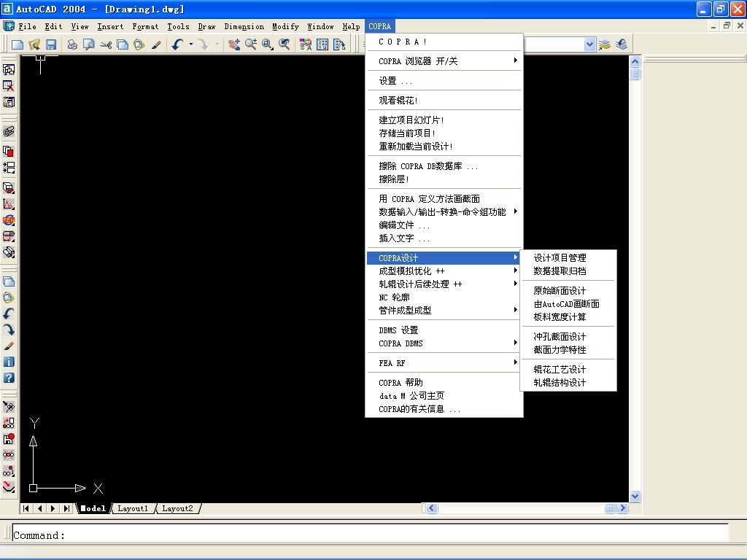Click the red-square overlap icon in left toolbar

(9, 152)
